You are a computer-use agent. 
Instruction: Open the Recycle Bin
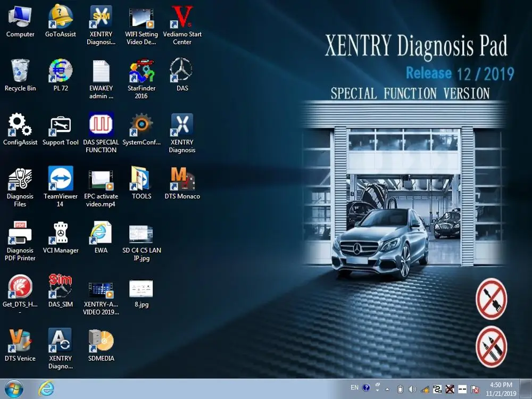click(20, 71)
